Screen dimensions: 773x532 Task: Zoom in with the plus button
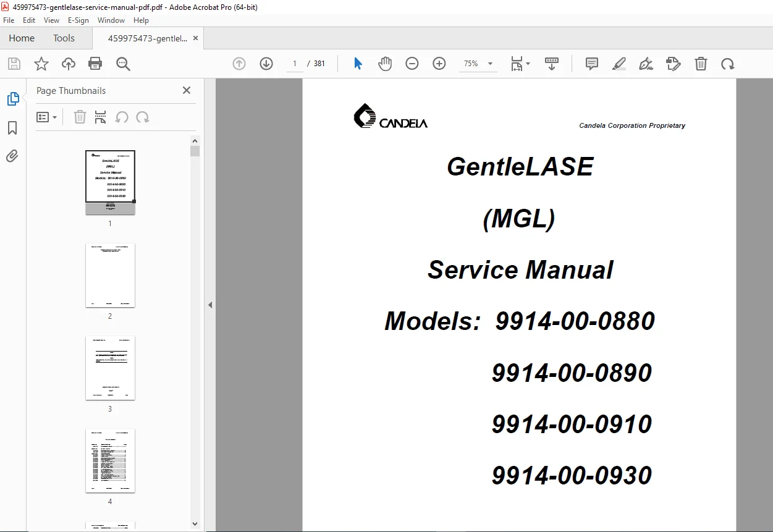(x=439, y=64)
